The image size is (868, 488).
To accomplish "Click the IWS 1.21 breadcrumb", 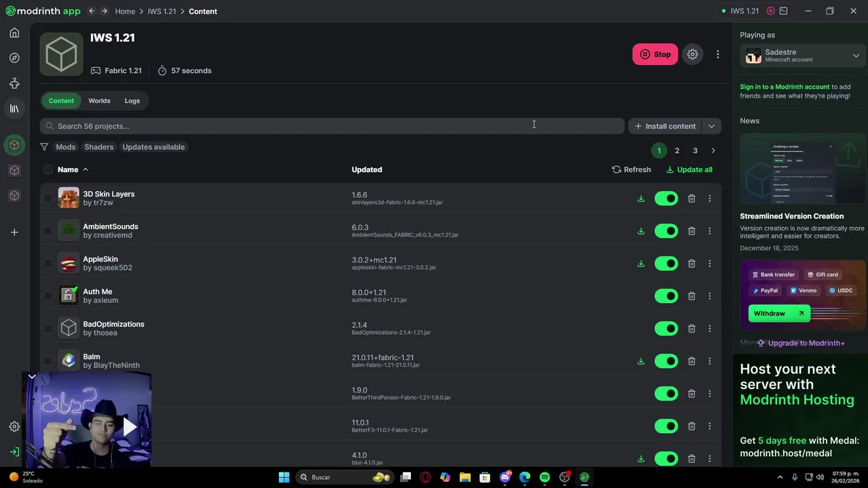I will click(162, 12).
